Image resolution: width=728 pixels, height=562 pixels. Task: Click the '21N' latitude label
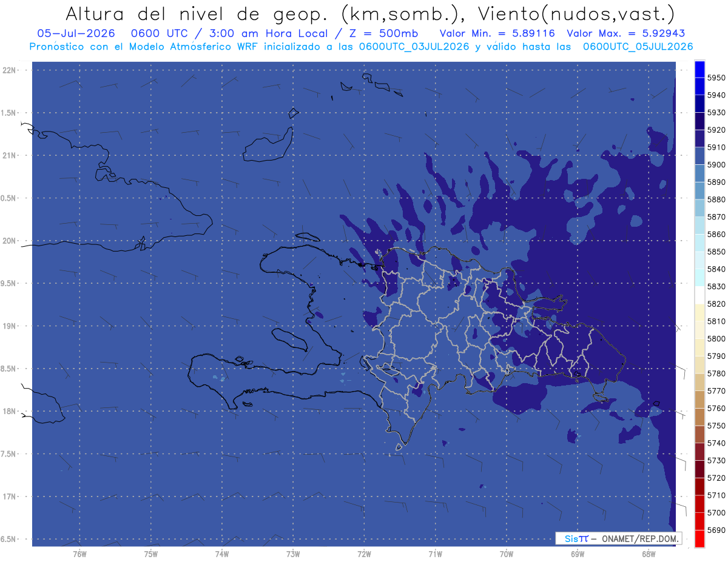(x=10, y=156)
